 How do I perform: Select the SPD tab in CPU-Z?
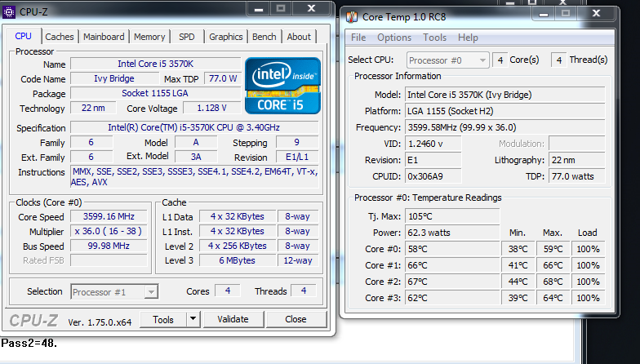186,37
